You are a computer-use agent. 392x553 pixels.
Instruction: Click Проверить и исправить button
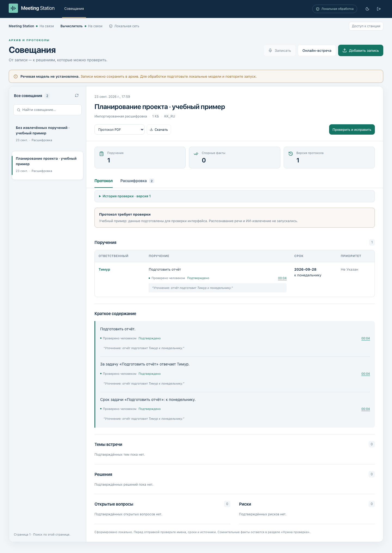(352, 129)
